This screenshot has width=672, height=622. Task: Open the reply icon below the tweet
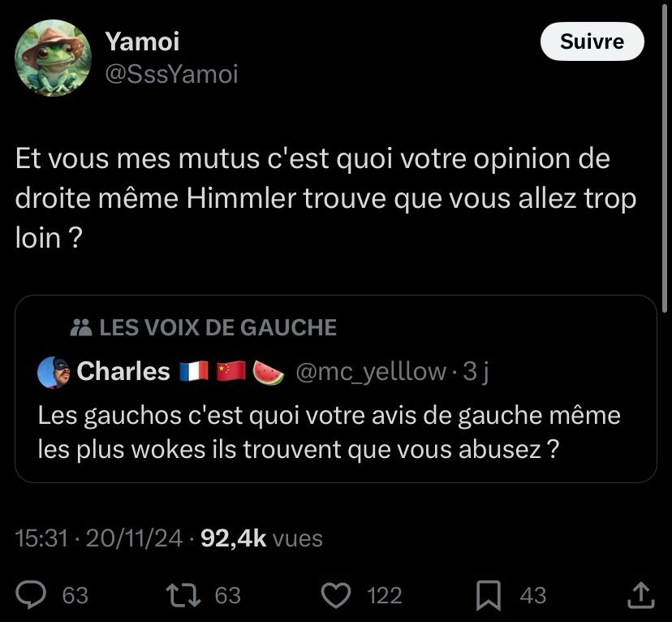point(31,596)
